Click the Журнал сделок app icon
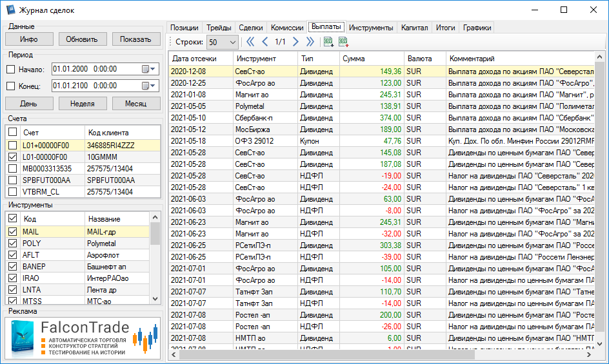The width and height of the screenshot is (609, 364). click(x=10, y=10)
